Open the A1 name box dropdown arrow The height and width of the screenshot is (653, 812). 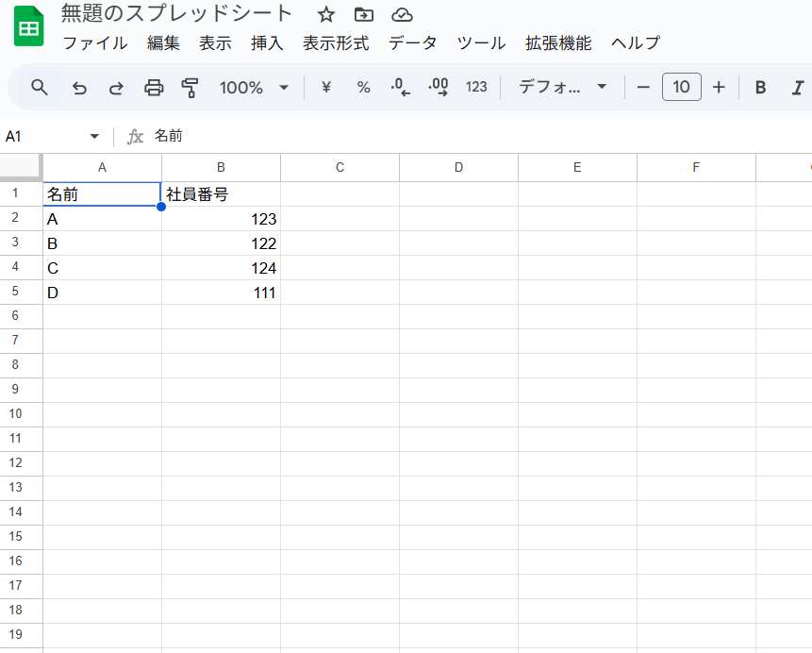94,137
